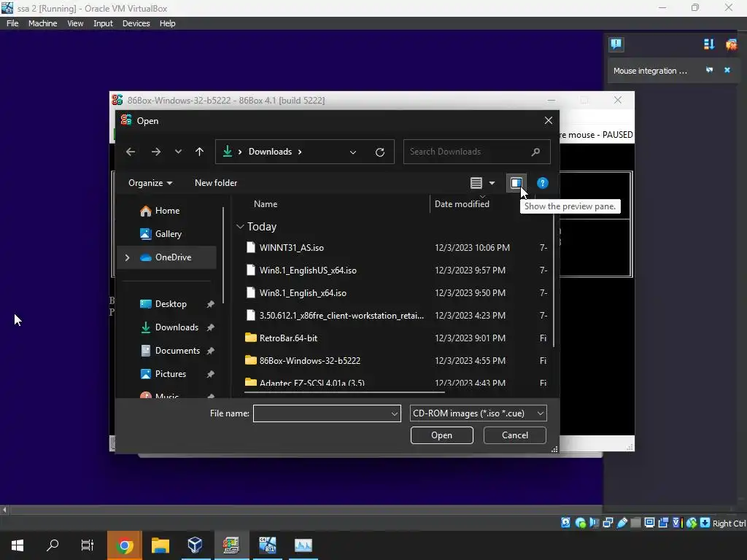Click the Open button

[441, 435]
